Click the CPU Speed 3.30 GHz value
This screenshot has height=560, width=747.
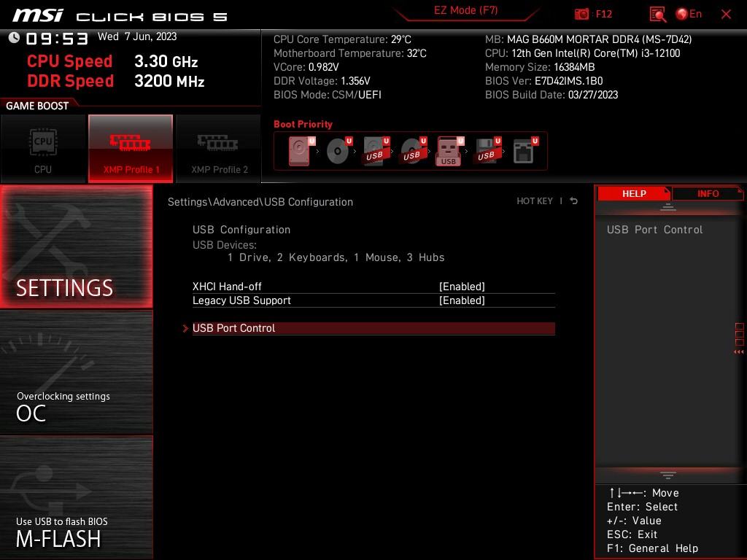click(x=166, y=61)
